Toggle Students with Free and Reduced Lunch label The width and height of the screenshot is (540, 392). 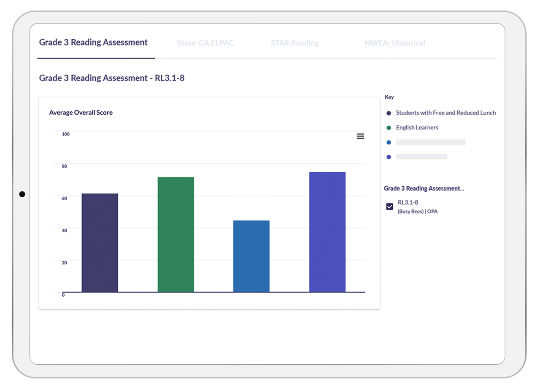click(x=445, y=113)
